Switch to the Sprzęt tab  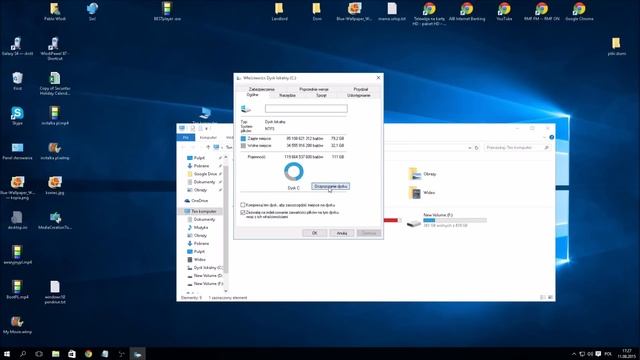tap(321, 95)
